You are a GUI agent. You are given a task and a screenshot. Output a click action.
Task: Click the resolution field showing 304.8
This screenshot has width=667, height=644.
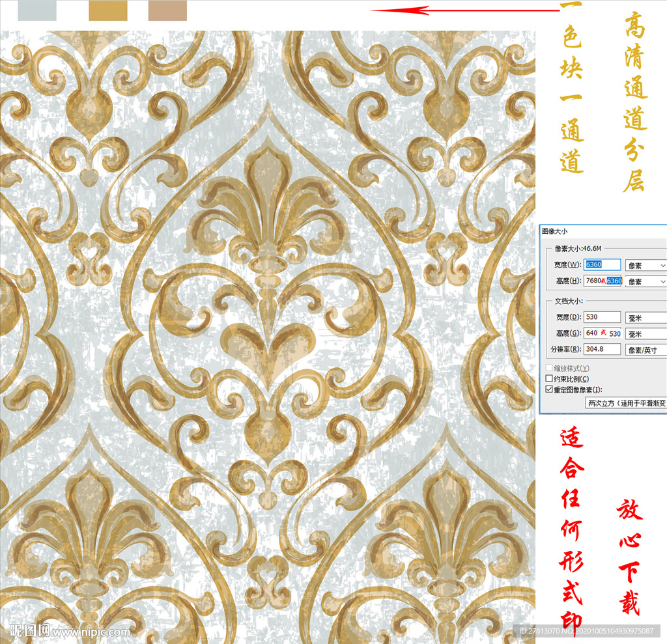point(602,350)
